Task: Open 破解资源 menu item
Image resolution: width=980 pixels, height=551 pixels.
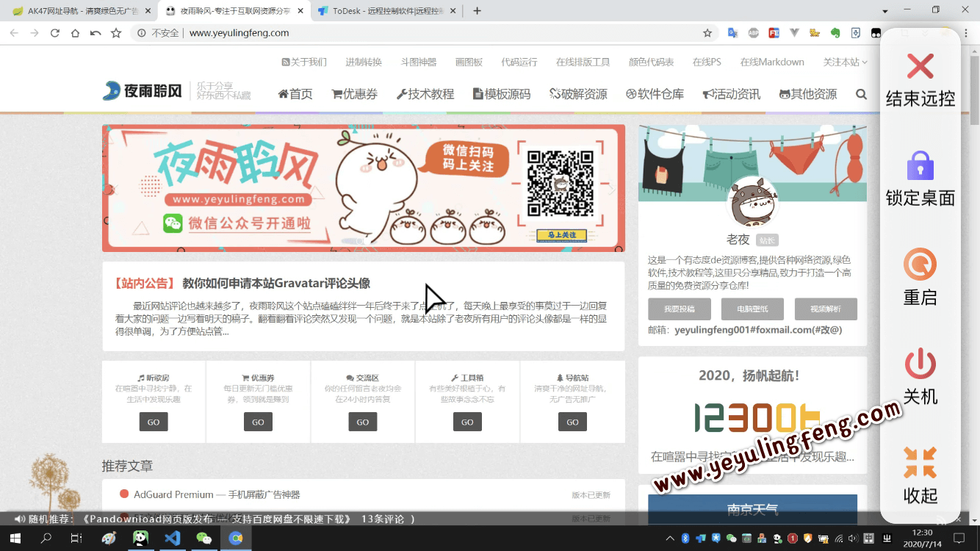Action: click(578, 94)
